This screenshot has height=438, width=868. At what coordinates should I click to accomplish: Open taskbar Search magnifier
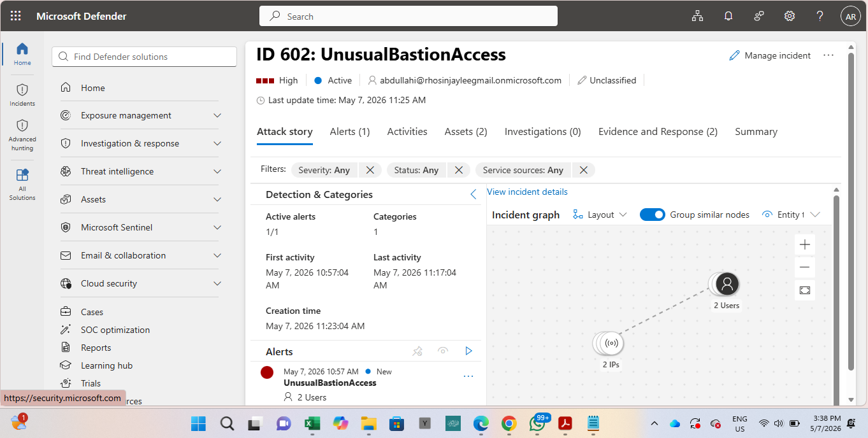227,423
